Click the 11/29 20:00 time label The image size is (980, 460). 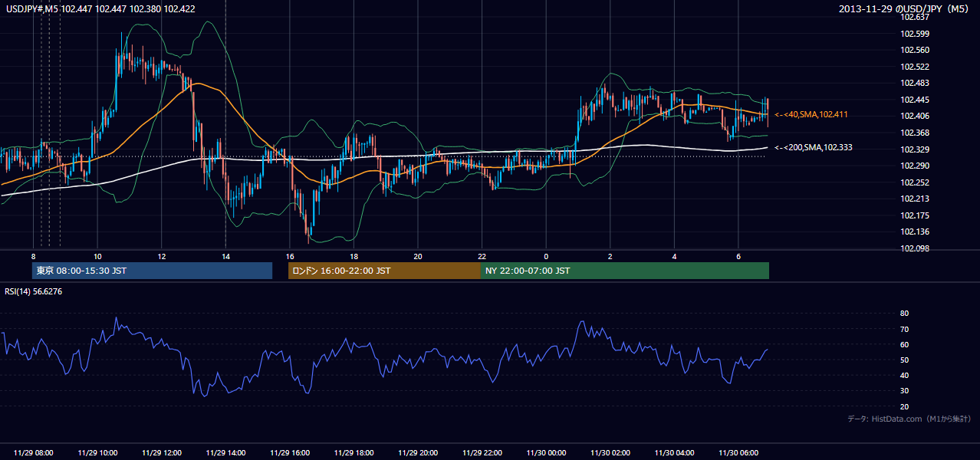pyautogui.click(x=418, y=453)
